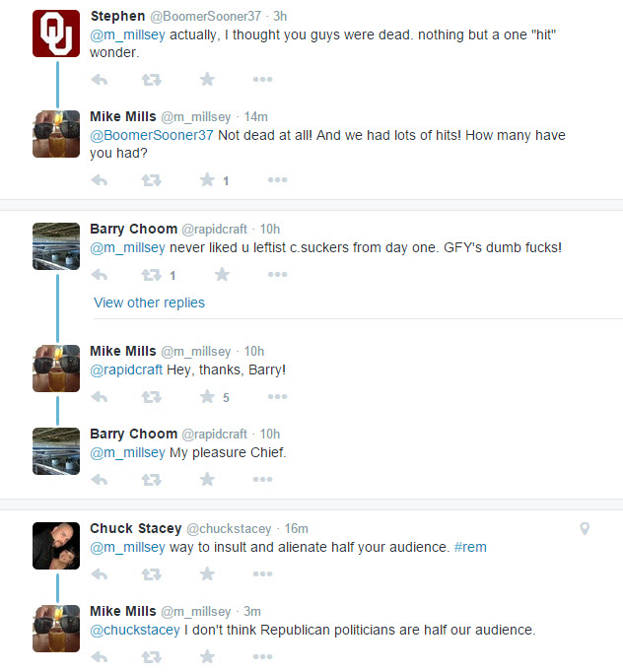Retweet Mike Mills' Republican politicians reply

(152, 656)
